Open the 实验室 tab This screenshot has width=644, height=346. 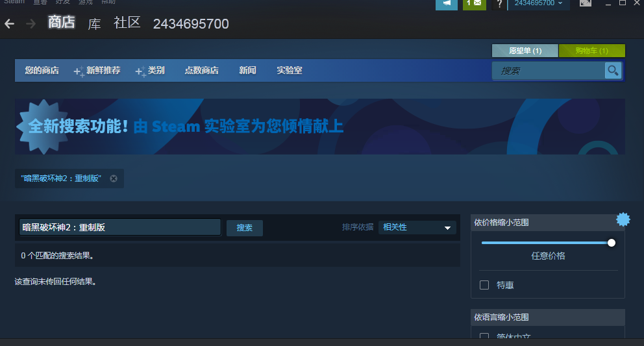(x=289, y=71)
